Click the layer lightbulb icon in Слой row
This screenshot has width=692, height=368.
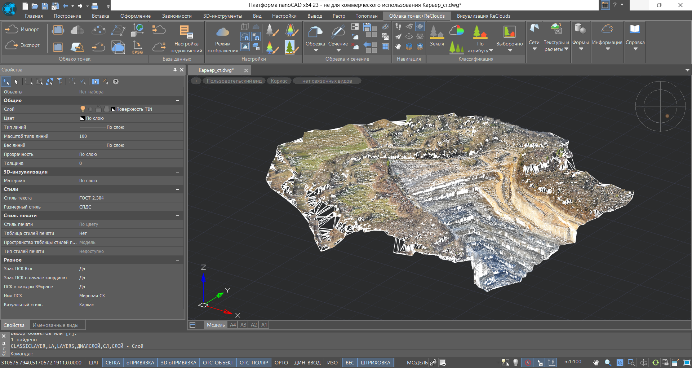pos(83,109)
